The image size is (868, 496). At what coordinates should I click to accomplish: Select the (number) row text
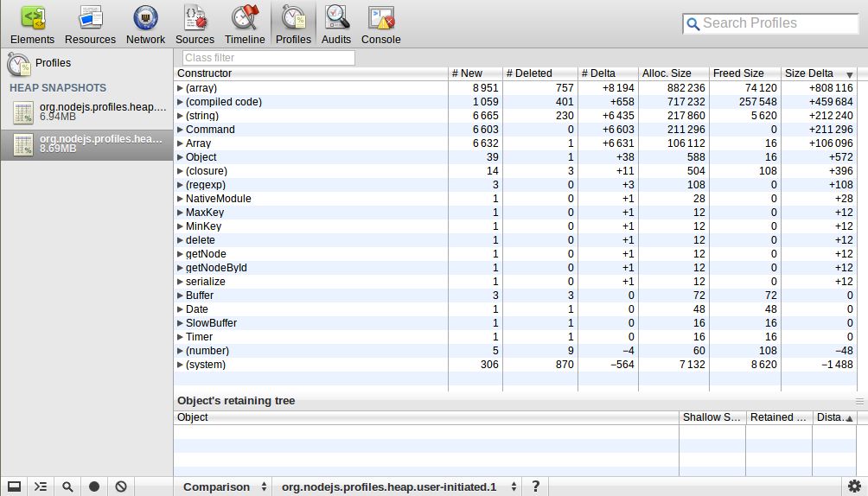[207, 351]
